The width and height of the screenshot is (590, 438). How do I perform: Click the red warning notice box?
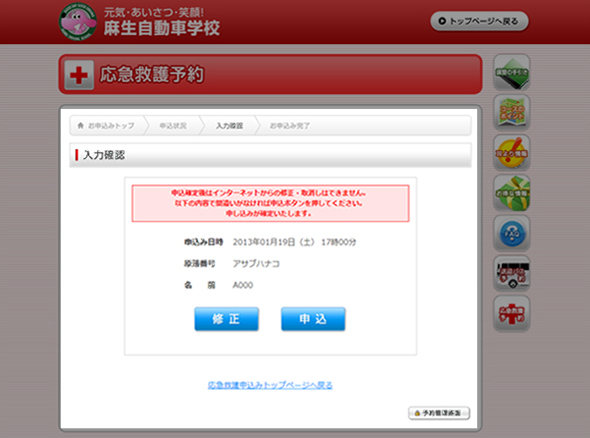(270, 203)
